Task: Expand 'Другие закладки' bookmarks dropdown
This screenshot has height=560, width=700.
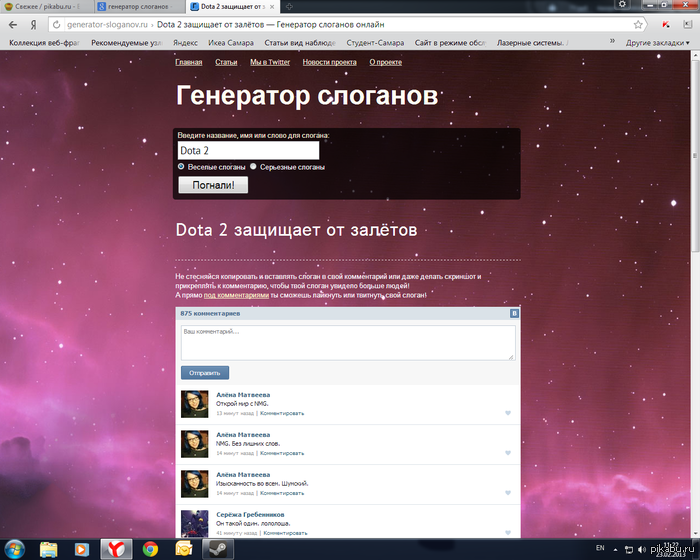Action: pos(657,43)
